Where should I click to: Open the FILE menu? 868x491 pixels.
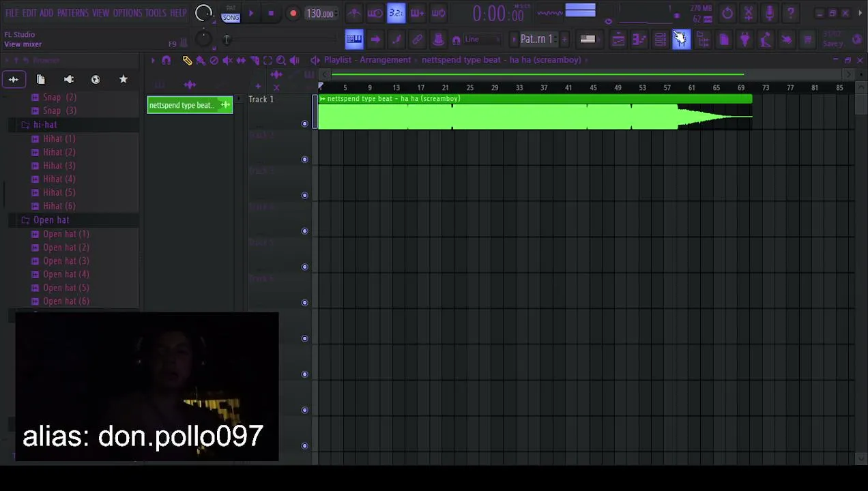pyautogui.click(x=12, y=13)
